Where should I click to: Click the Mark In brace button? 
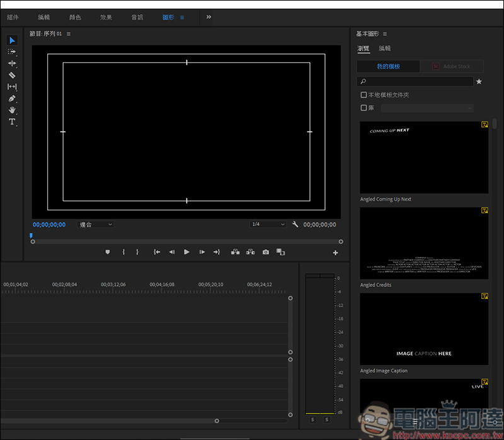pyautogui.click(x=123, y=252)
